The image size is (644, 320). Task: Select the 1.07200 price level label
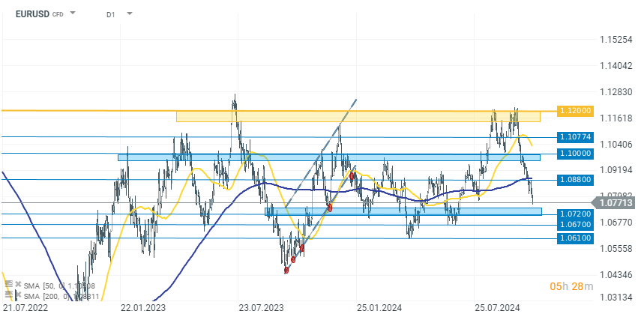(x=575, y=214)
